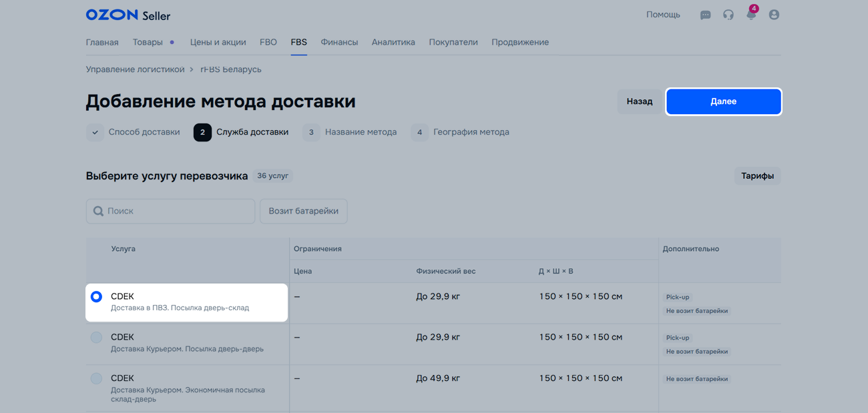Screen dimensions: 868x413
Task: Open the FBS navigation tab
Action: [x=298, y=42]
